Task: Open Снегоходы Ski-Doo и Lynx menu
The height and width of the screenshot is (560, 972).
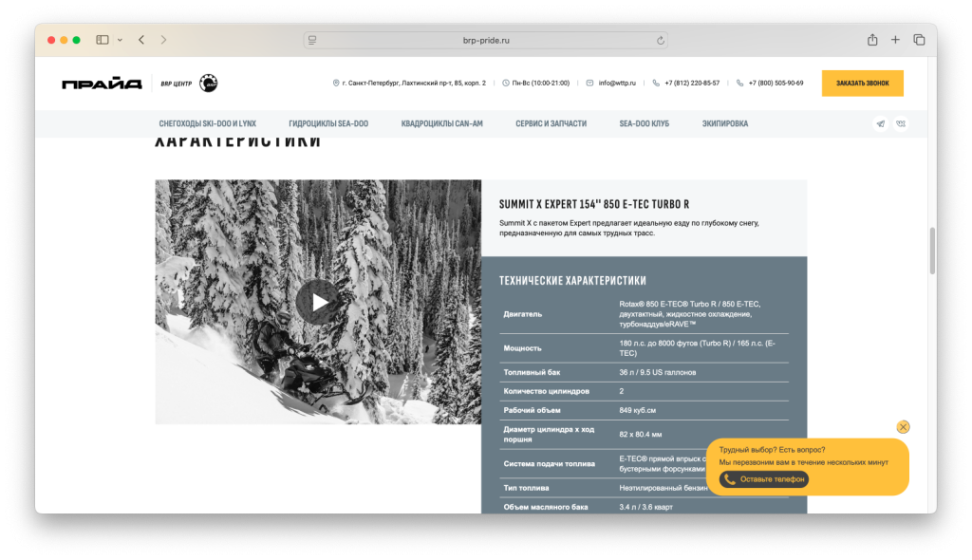Action: point(207,123)
